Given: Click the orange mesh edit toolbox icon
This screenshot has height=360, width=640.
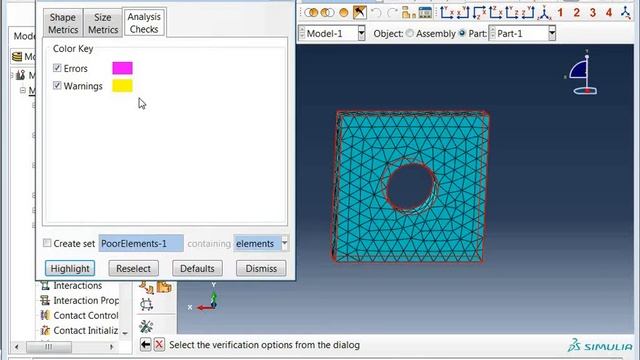Looking at the screenshot, I should point(146,287).
